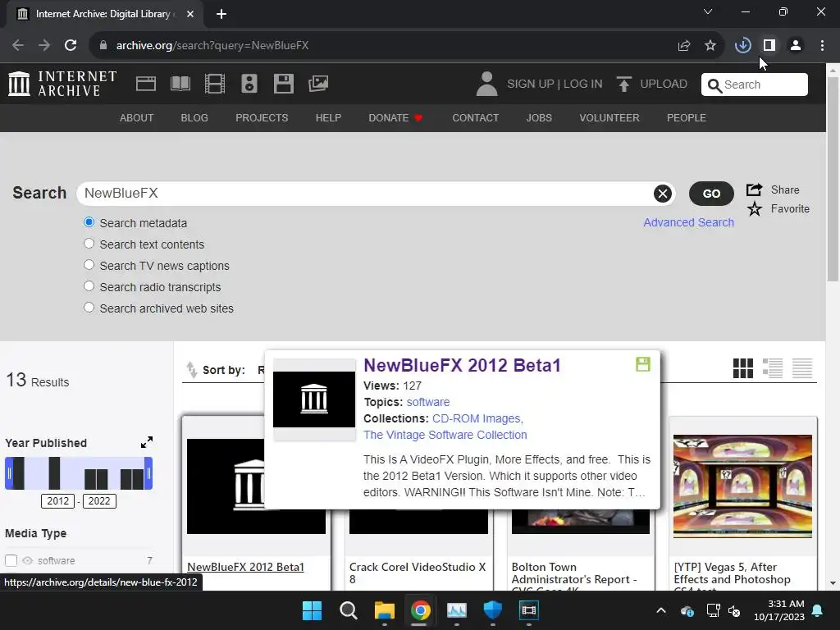Switch to extended list view
Screen dimensions: 840x630
click(773, 368)
